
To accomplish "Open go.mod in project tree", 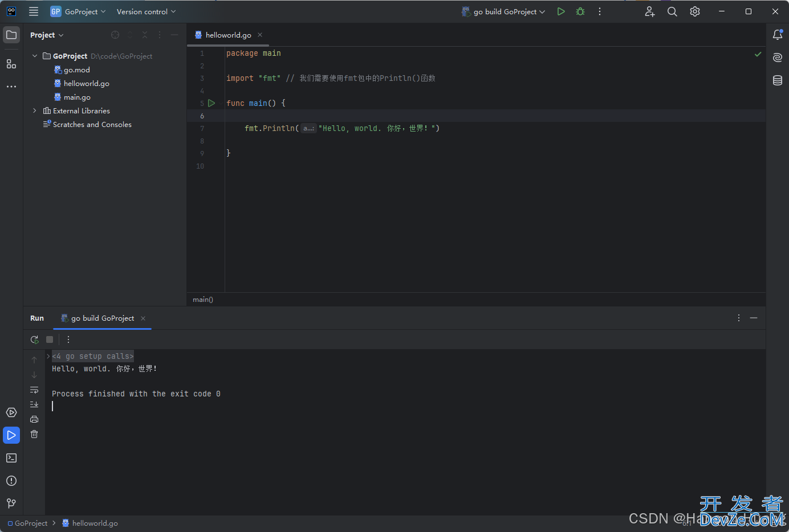I will pos(76,69).
